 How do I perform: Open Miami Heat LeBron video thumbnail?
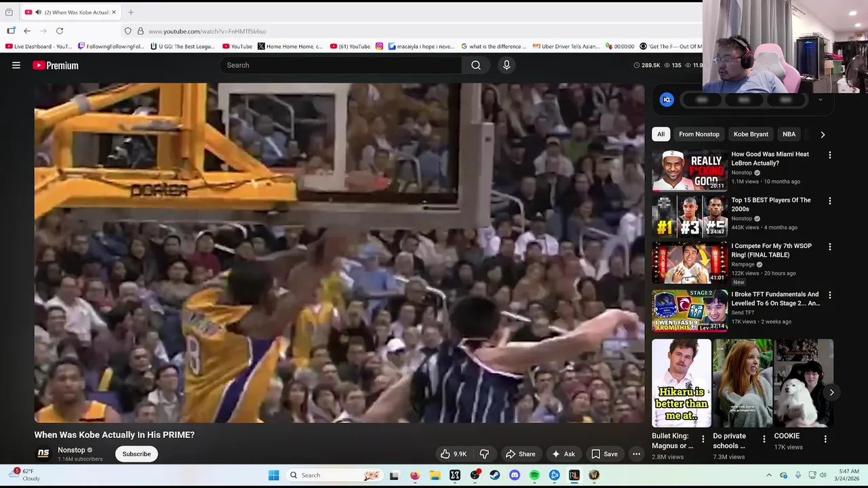(690, 171)
